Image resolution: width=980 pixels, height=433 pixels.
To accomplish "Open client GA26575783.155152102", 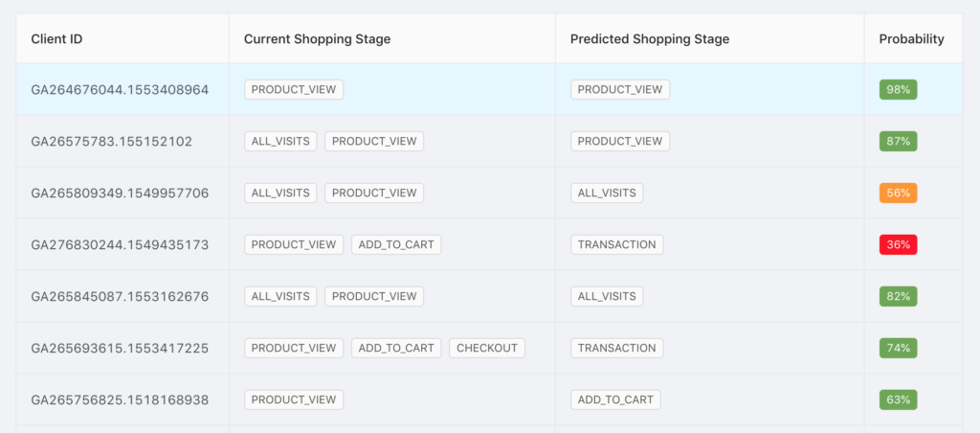I will point(112,142).
